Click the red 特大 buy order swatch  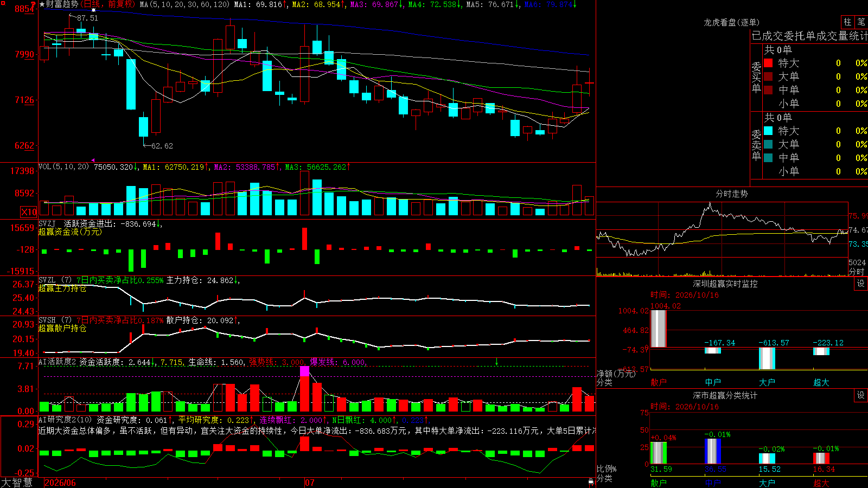click(768, 63)
